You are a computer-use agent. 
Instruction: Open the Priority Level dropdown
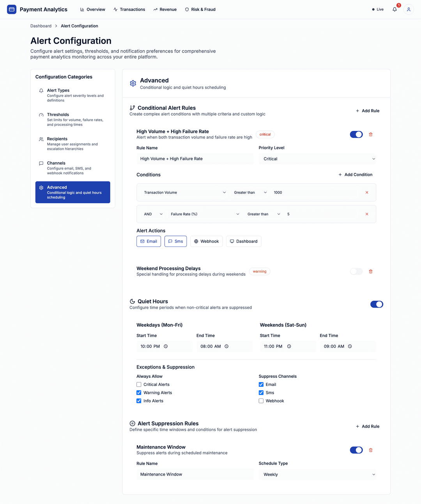pyautogui.click(x=317, y=159)
